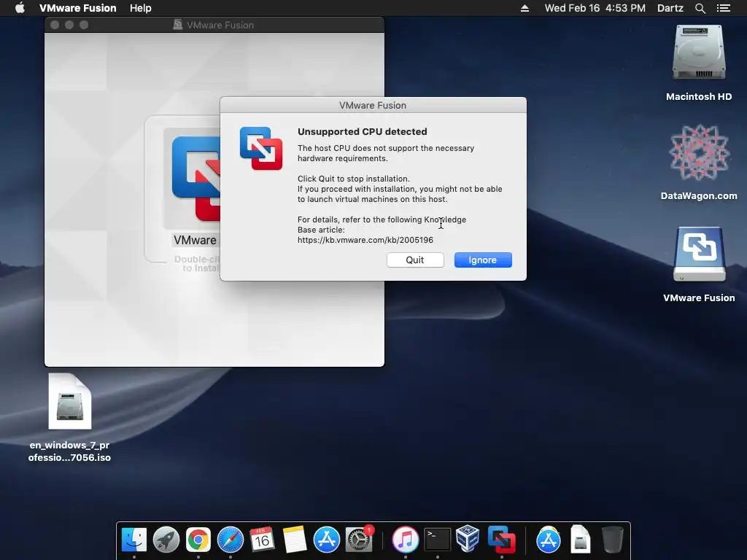The image size is (747, 560).
Task: Click Quit to stop installation
Action: pyautogui.click(x=415, y=260)
